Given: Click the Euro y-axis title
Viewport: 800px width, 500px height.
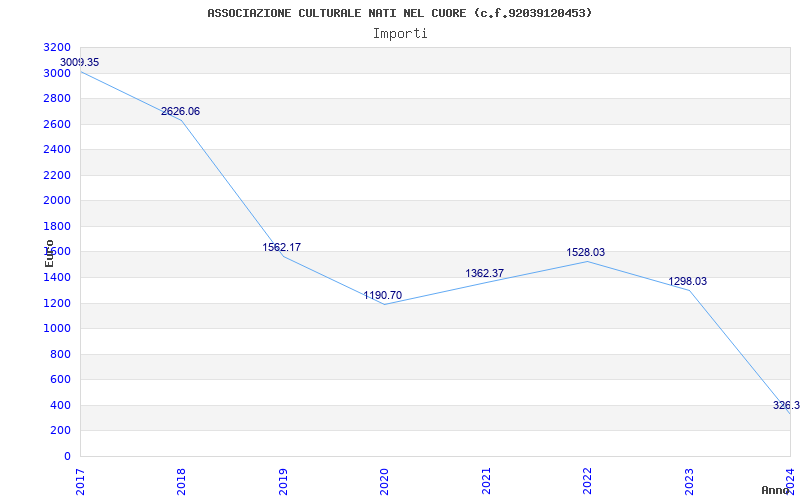Looking at the screenshot, I should 49,253.
